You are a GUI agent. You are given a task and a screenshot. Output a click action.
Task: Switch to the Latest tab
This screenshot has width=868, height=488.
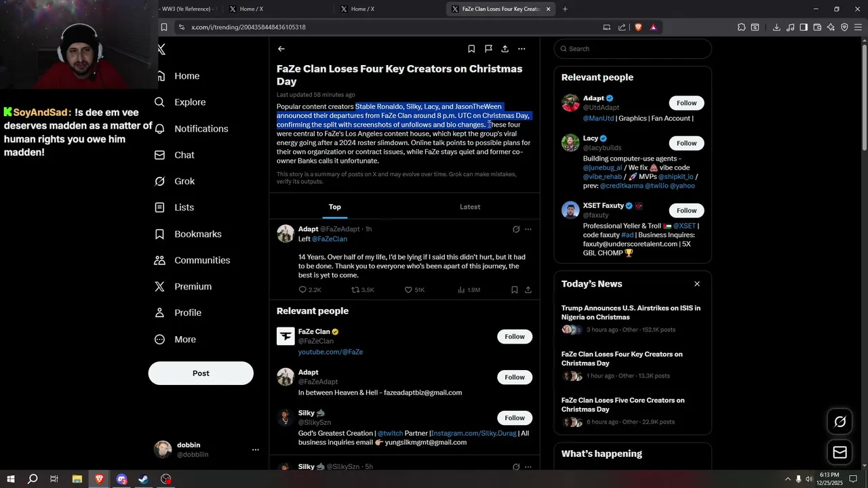click(470, 207)
